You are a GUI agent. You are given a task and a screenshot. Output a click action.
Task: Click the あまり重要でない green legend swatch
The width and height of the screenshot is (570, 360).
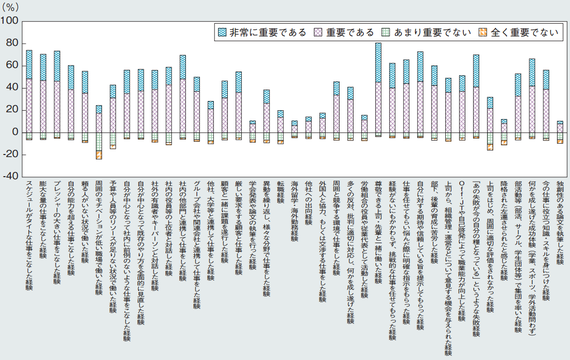pyautogui.click(x=386, y=33)
